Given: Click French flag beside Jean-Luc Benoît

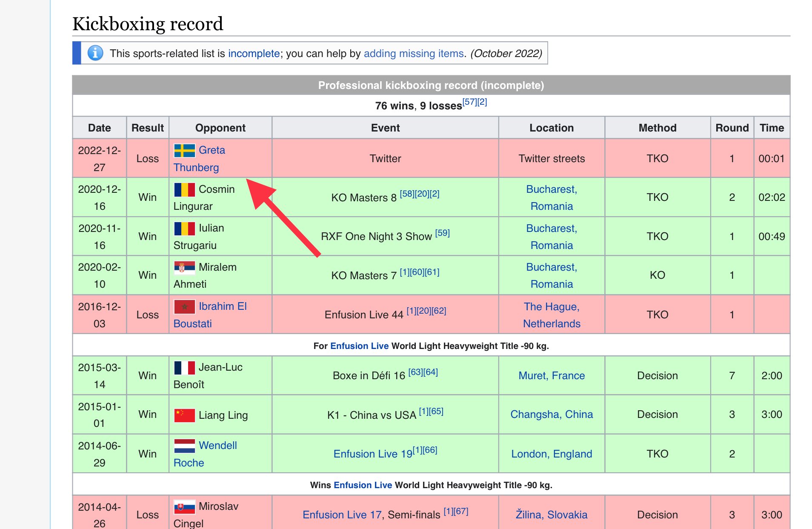Looking at the screenshot, I should click(184, 368).
